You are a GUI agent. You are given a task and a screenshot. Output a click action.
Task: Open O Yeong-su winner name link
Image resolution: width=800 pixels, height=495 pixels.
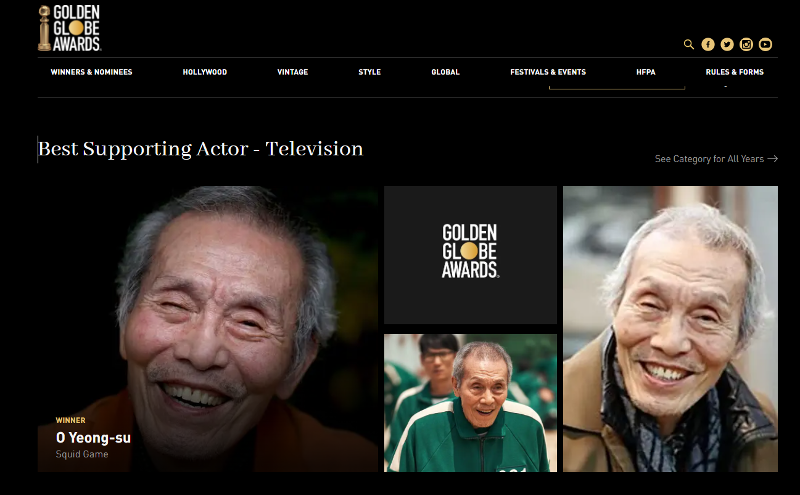coord(93,438)
